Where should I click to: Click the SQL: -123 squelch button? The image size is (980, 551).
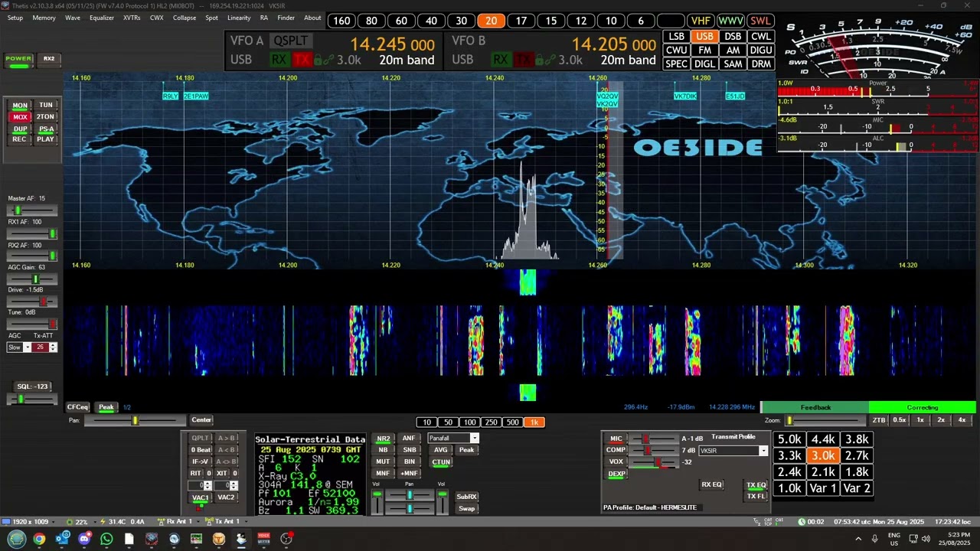32,386
